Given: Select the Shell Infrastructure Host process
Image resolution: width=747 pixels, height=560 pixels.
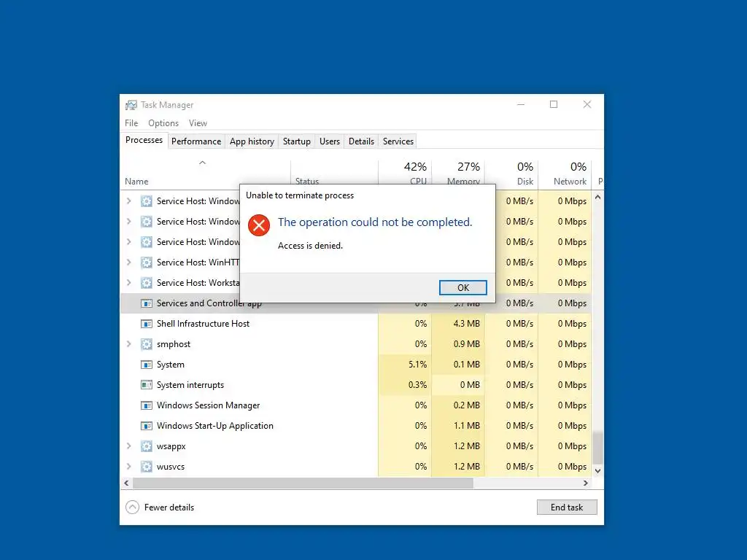Looking at the screenshot, I should pyautogui.click(x=355, y=324).
